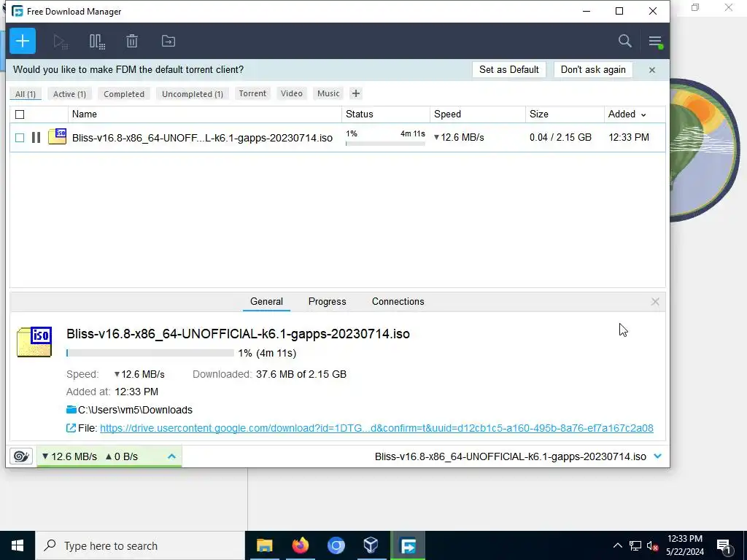Click the 12:33 PM added time cell
The image size is (747, 560).
click(629, 138)
